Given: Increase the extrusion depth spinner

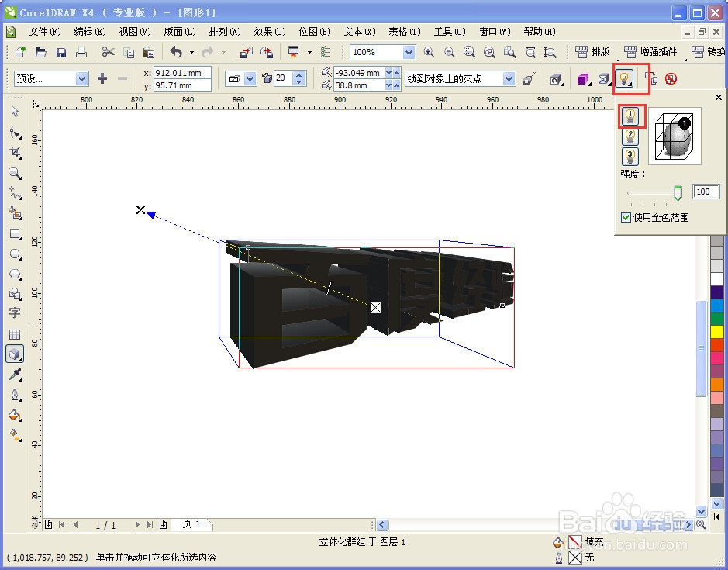Looking at the screenshot, I should click(x=299, y=74).
